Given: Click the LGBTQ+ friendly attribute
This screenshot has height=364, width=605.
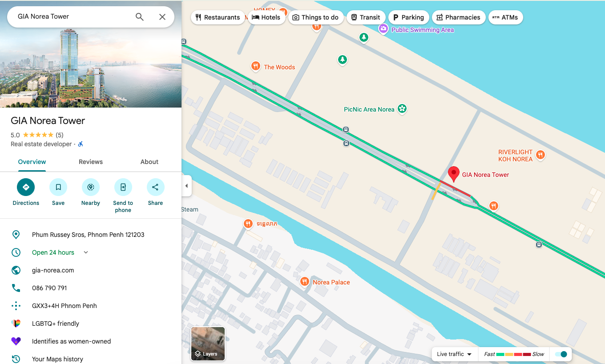Looking at the screenshot, I should [x=56, y=324].
